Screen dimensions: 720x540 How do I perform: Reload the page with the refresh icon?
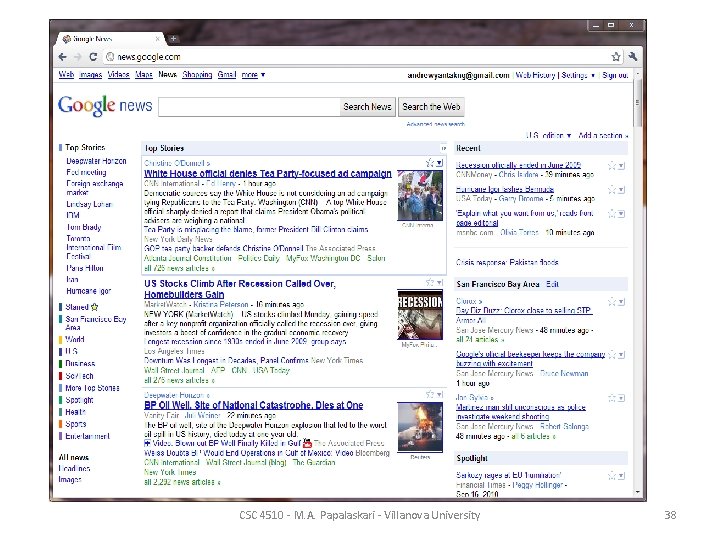pyautogui.click(x=93, y=56)
